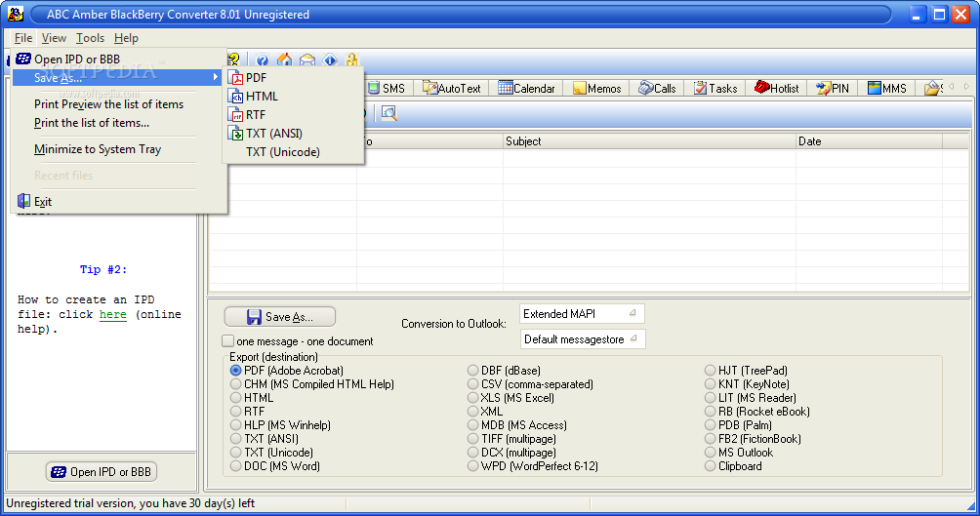Image resolution: width=980 pixels, height=516 pixels.
Task: Select CHM (MS Compiled HTML Help) option
Action: click(x=235, y=384)
